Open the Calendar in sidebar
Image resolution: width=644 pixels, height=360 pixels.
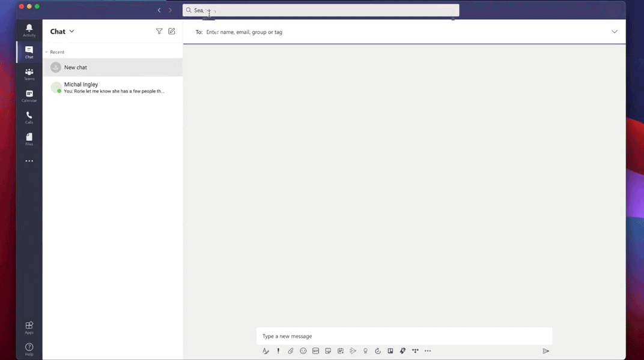(29, 95)
